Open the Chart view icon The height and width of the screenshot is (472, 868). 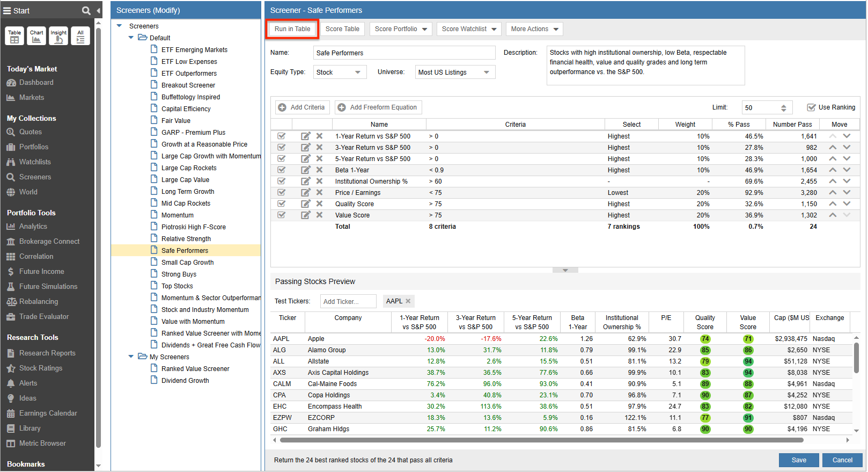[36, 36]
